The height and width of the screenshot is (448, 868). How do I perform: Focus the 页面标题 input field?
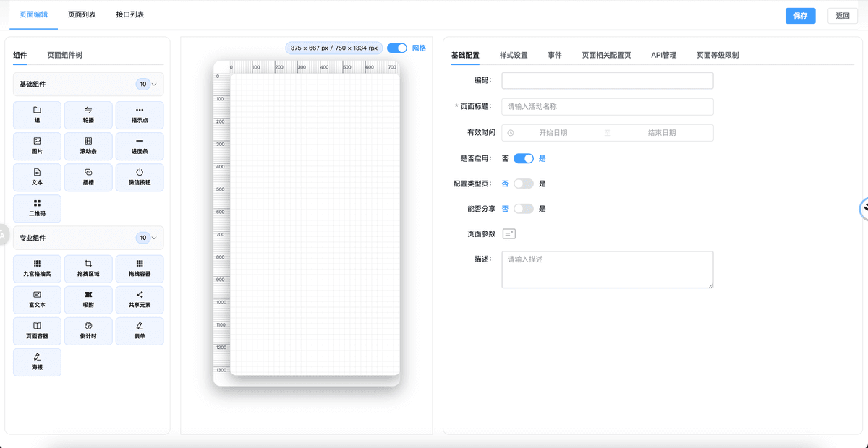coord(607,106)
